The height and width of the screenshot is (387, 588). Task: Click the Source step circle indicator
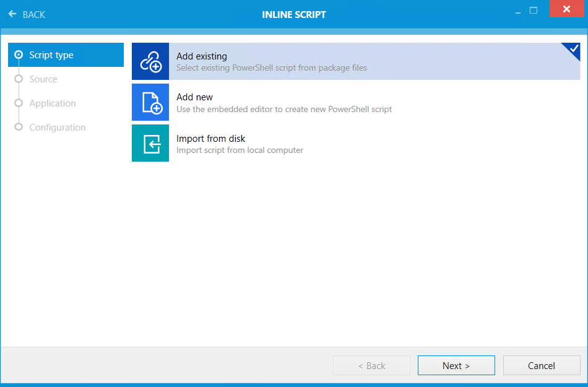coord(19,79)
